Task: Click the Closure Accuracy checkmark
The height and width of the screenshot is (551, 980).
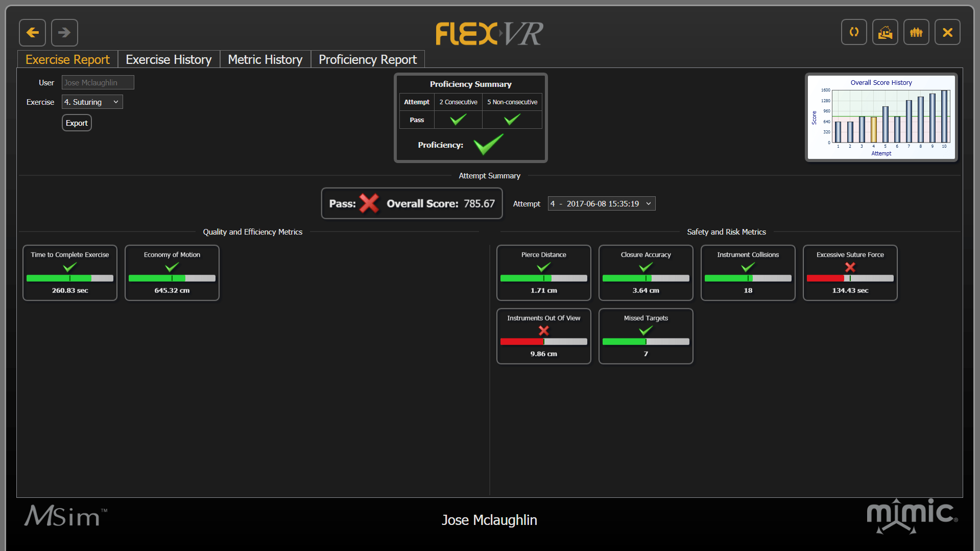Action: pos(646,267)
